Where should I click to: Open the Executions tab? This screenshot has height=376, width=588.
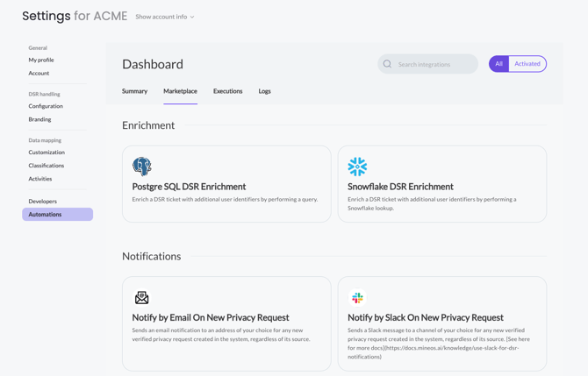pyautogui.click(x=227, y=91)
